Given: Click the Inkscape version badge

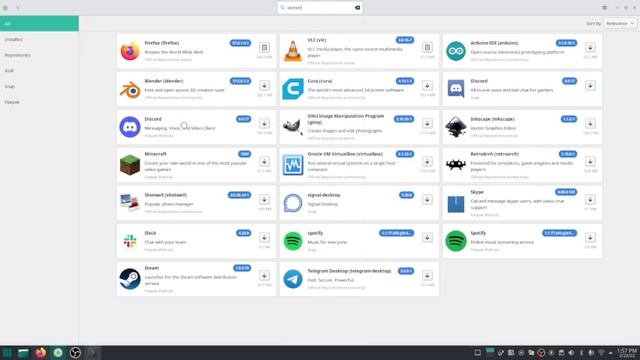Looking at the screenshot, I should [x=569, y=119].
